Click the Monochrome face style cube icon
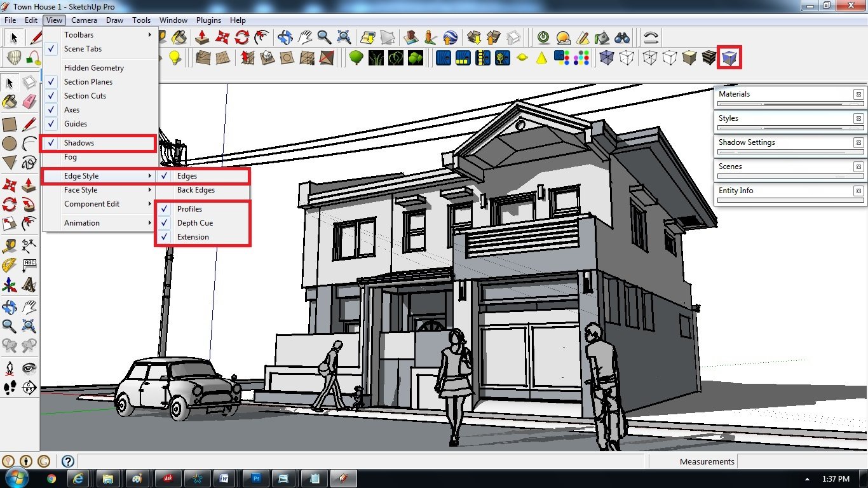The image size is (868, 488). click(729, 58)
